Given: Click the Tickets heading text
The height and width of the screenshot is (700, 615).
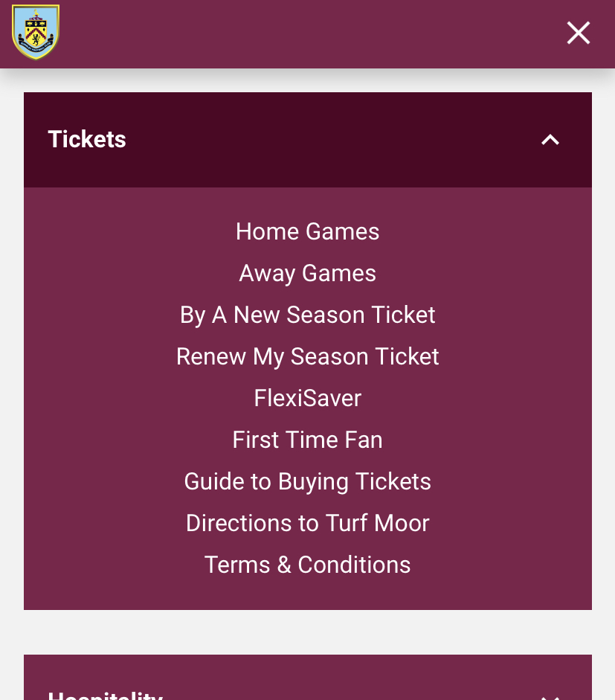Looking at the screenshot, I should tap(87, 139).
